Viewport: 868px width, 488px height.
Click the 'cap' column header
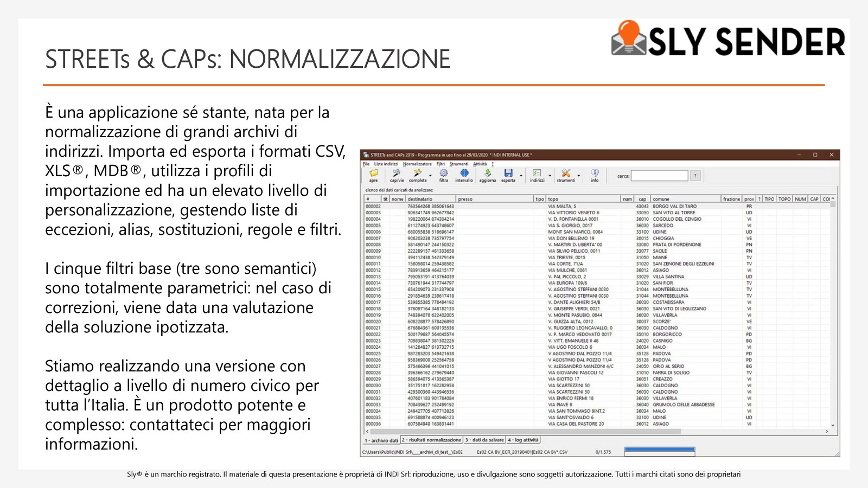pyautogui.click(x=642, y=199)
